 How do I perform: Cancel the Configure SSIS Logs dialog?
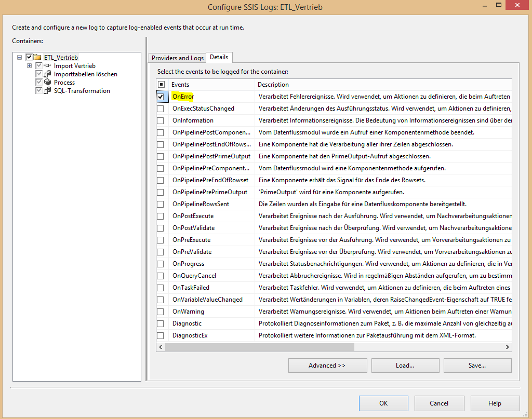(439, 403)
